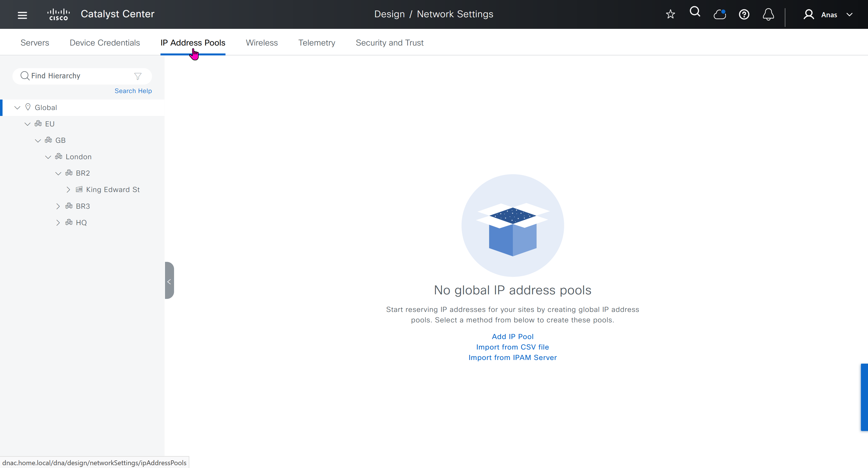Expand the King Edward St building
868x468 pixels.
click(x=68, y=189)
